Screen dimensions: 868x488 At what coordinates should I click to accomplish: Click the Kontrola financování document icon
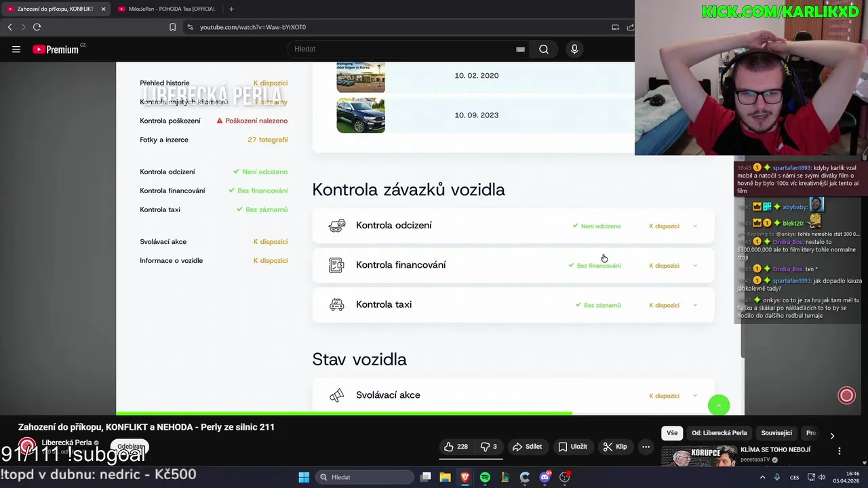tap(336, 265)
